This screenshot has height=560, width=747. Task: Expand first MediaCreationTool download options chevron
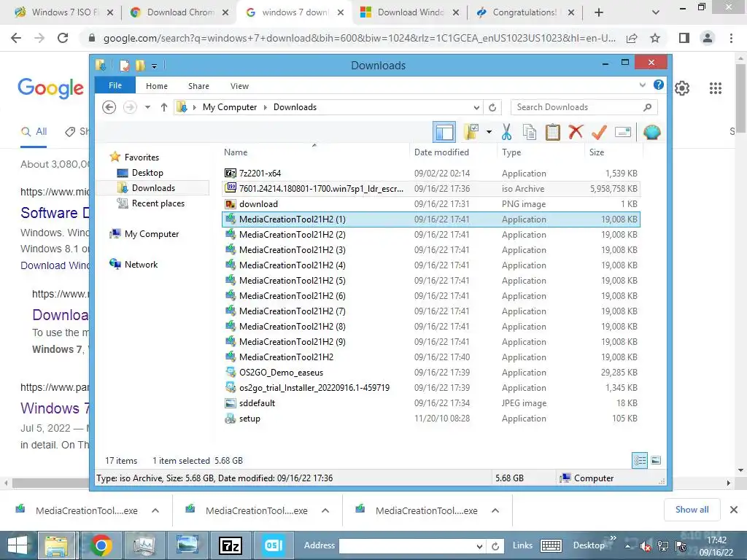[x=155, y=510]
